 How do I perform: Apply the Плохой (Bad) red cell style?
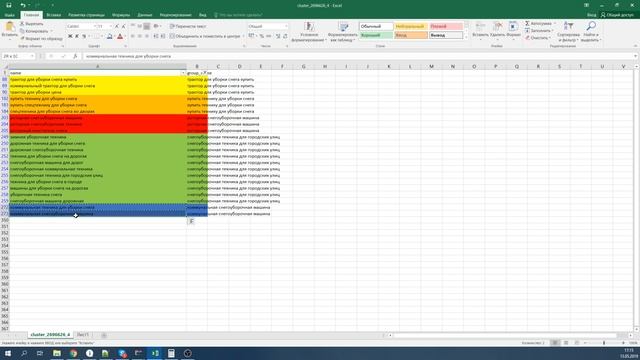[446, 26]
